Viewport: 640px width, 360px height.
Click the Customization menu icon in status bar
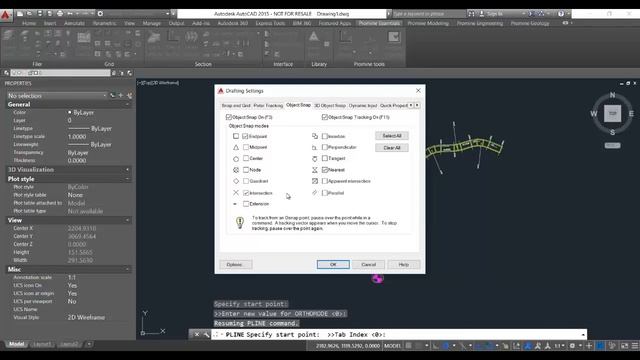[x=635, y=346]
